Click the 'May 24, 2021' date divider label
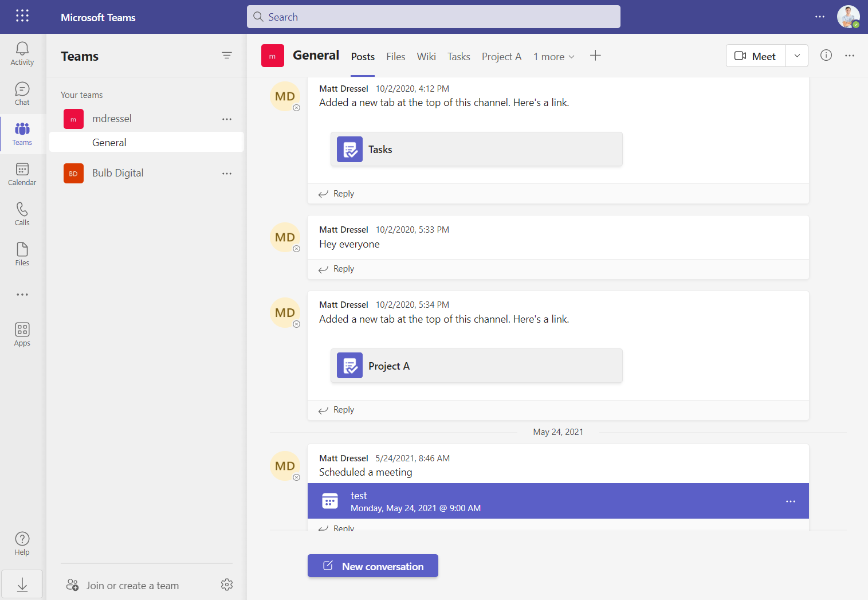 (x=558, y=432)
